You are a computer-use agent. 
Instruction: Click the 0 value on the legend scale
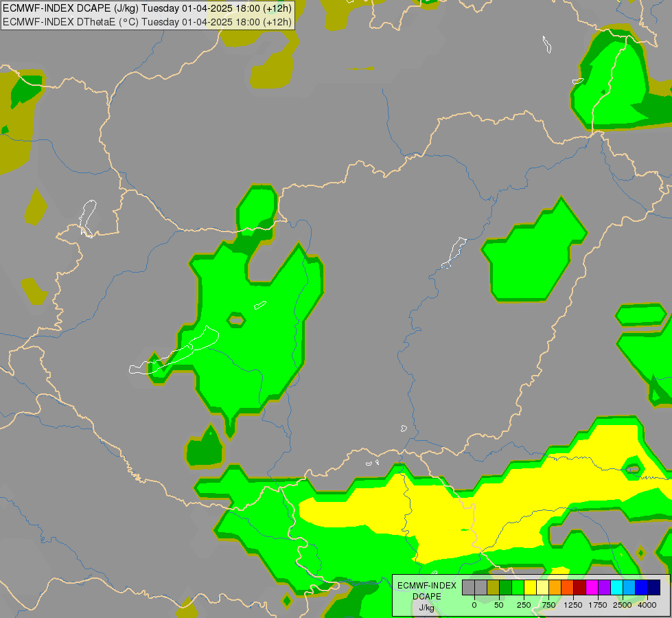(x=474, y=605)
